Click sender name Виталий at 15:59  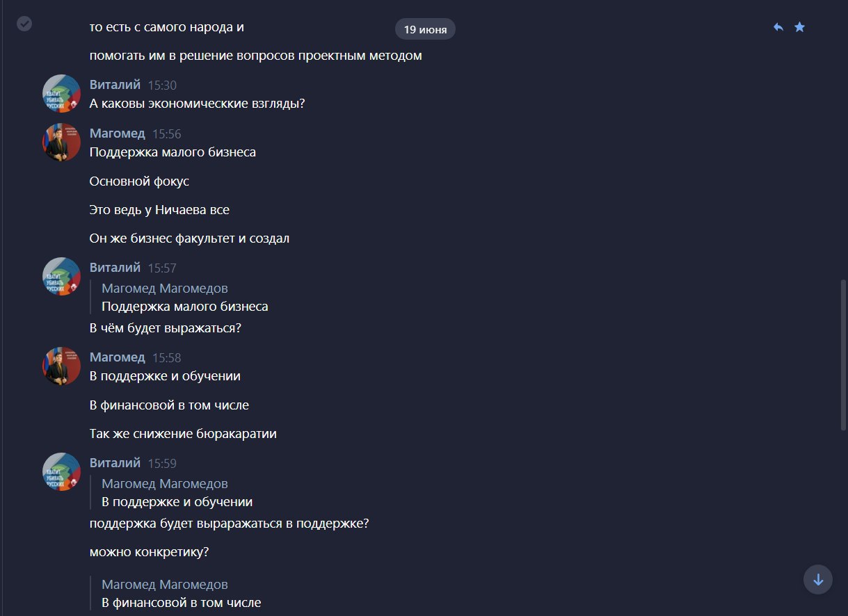pyautogui.click(x=115, y=462)
